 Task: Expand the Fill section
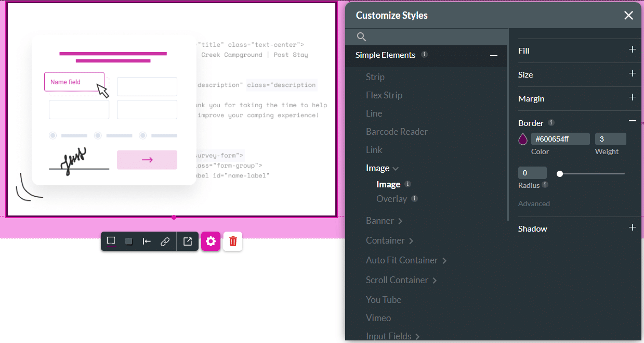click(x=632, y=50)
